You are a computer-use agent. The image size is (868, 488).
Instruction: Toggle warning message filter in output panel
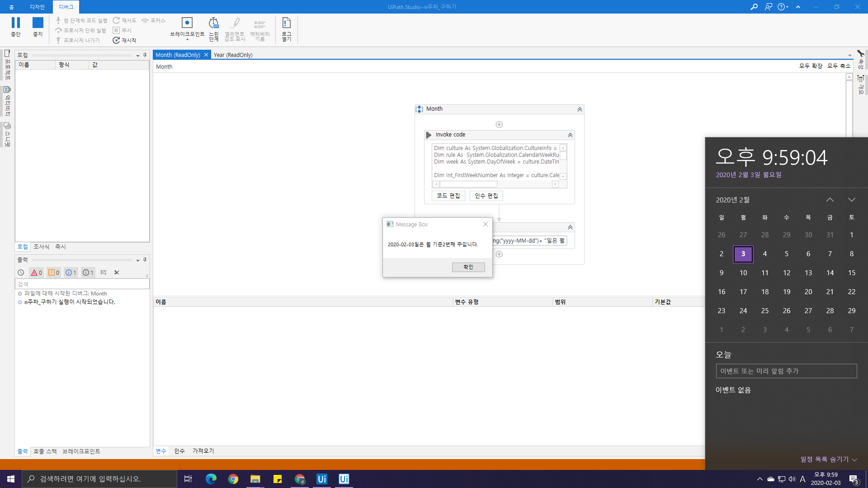54,272
